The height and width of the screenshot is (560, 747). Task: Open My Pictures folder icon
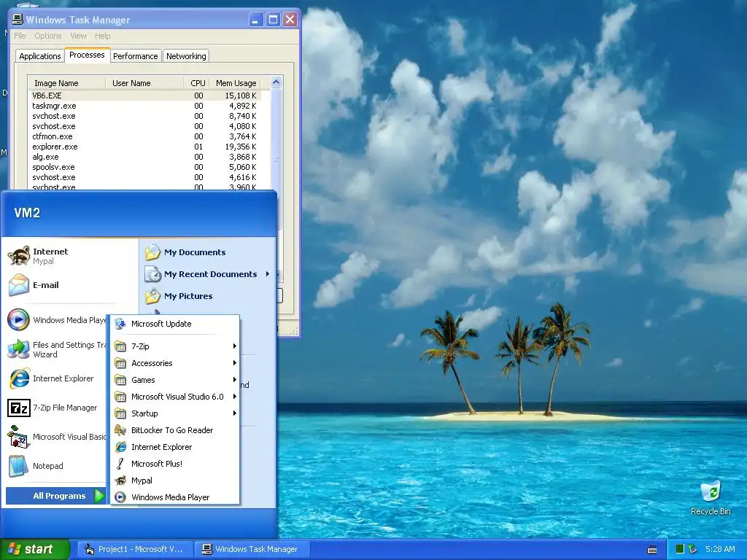[153, 296]
